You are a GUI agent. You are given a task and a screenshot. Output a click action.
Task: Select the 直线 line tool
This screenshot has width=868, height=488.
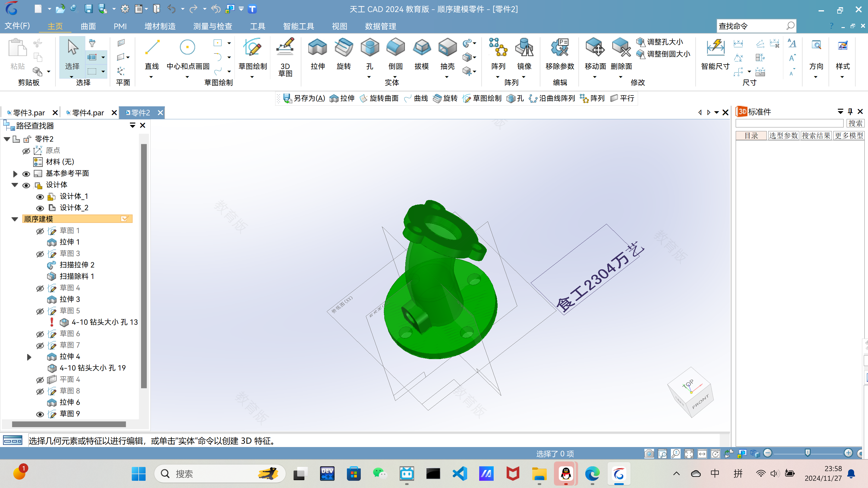point(152,54)
